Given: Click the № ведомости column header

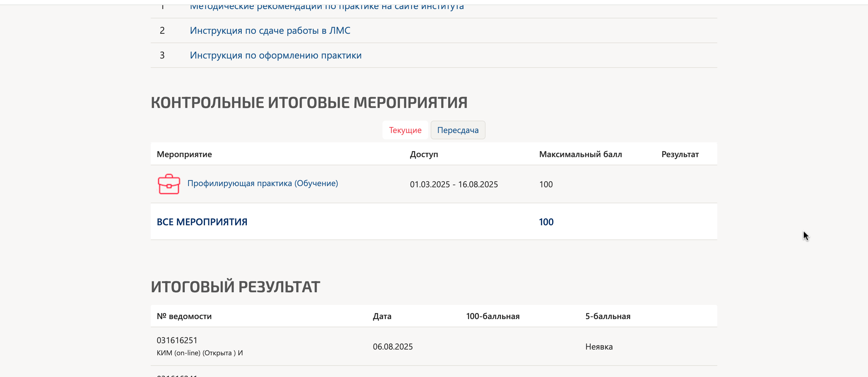Looking at the screenshot, I should tap(184, 316).
